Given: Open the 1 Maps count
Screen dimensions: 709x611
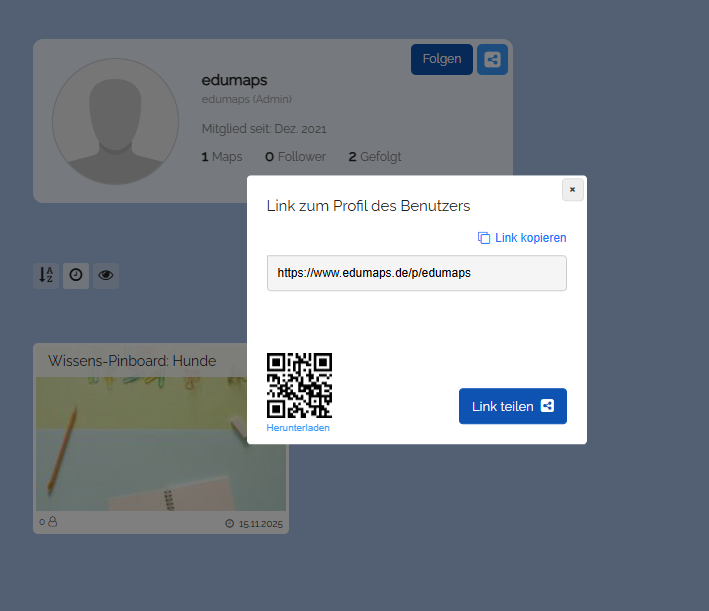Looking at the screenshot, I should coord(221,157).
